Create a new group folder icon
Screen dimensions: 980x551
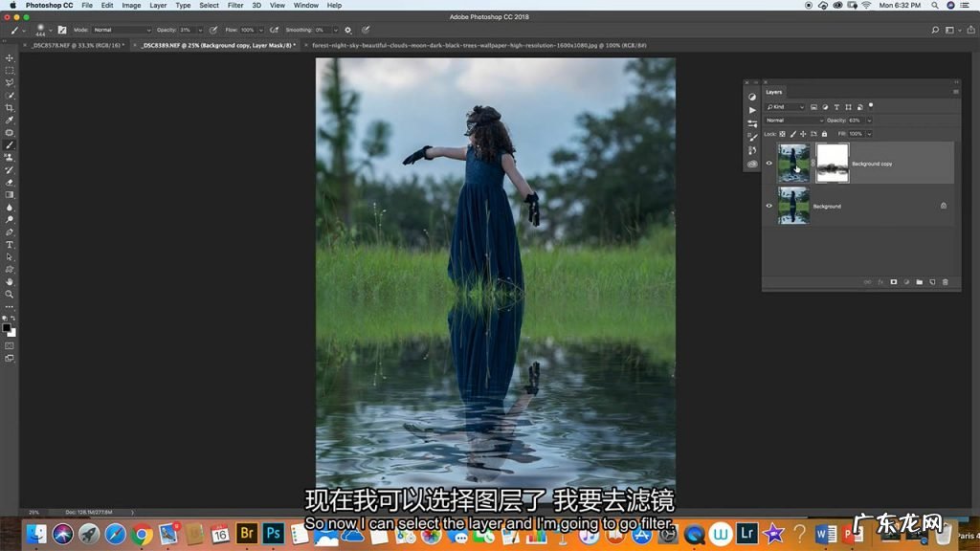point(919,282)
